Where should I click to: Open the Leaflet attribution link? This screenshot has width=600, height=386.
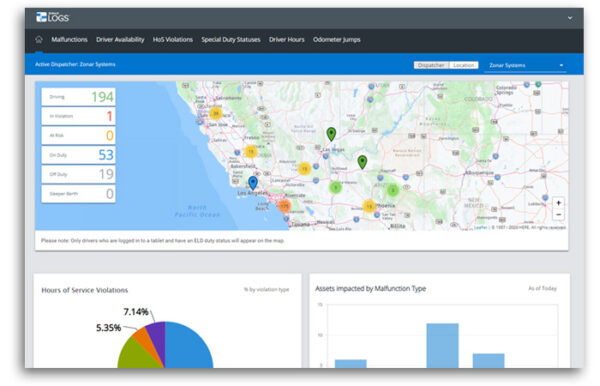480,227
